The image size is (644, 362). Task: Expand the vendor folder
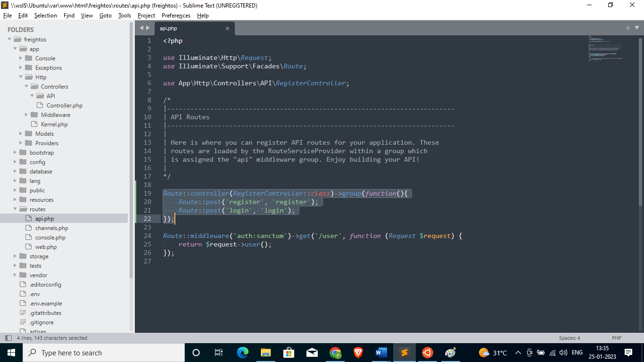(16, 275)
